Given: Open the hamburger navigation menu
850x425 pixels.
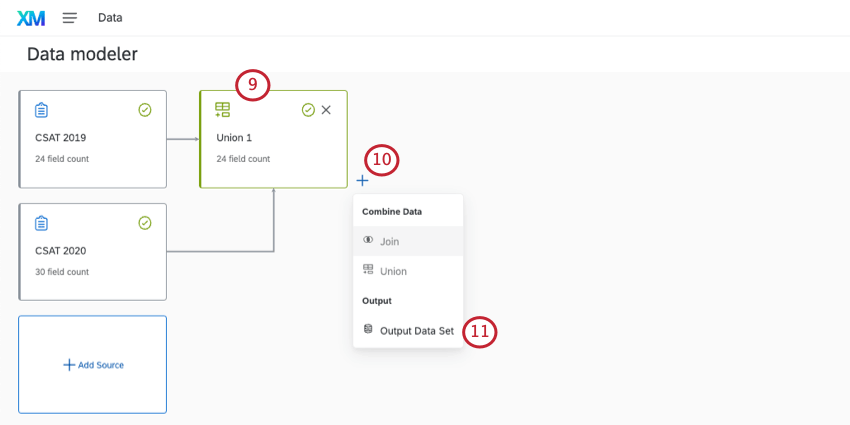Looking at the screenshot, I should [70, 18].
